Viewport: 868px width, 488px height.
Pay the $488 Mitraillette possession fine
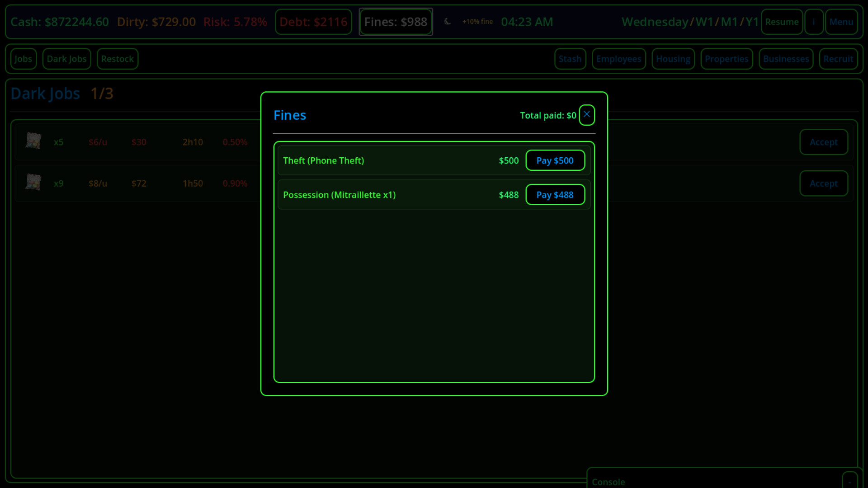[x=555, y=195]
